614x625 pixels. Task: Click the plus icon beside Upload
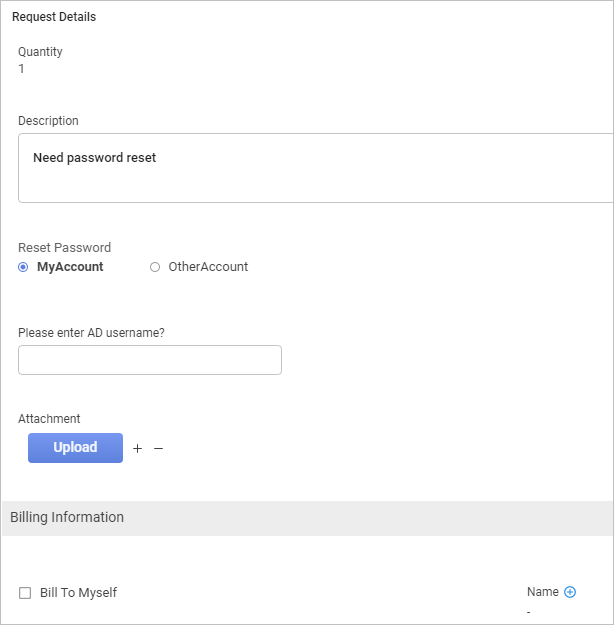pyautogui.click(x=137, y=449)
